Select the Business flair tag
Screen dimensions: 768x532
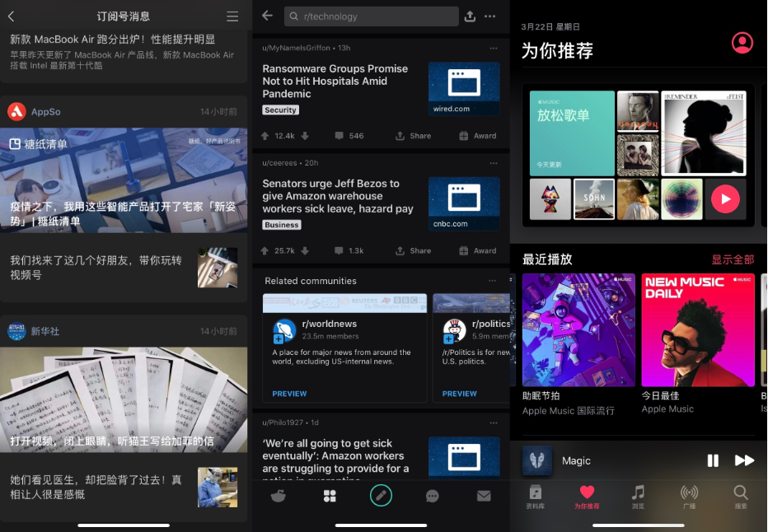(x=282, y=225)
